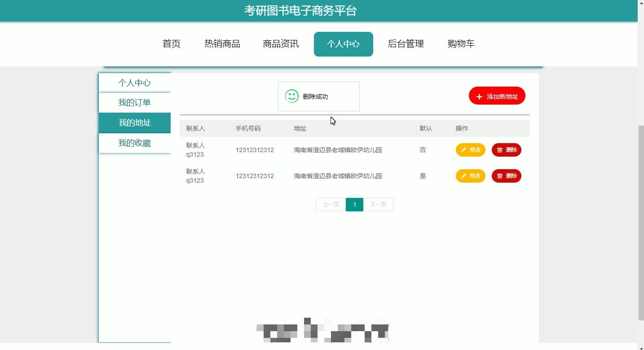Click the 删除 button on first address
Screen dimensions: 644x350
tap(507, 150)
